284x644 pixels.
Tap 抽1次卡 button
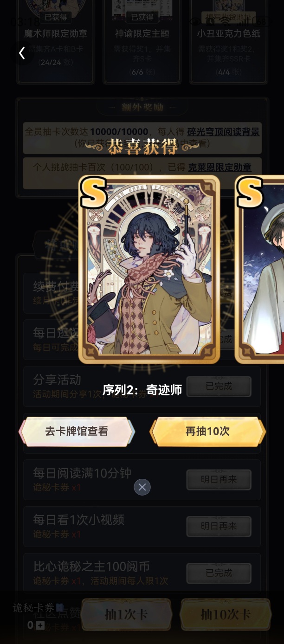[126, 615]
